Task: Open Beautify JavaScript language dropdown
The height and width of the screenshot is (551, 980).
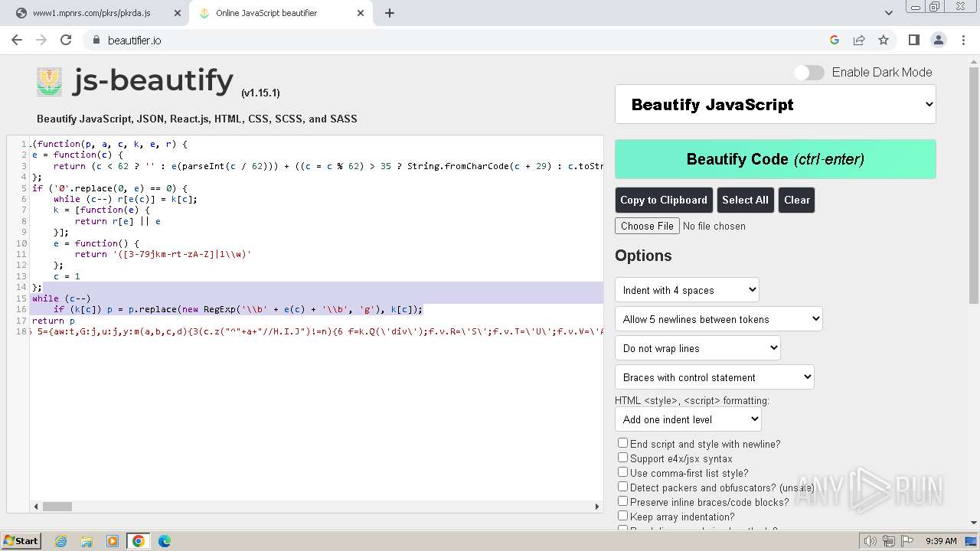Action: tap(776, 105)
